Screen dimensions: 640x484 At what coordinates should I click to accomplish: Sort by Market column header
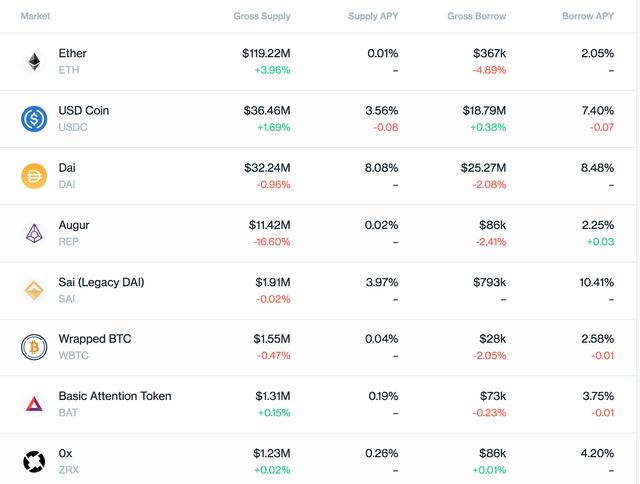pos(36,16)
